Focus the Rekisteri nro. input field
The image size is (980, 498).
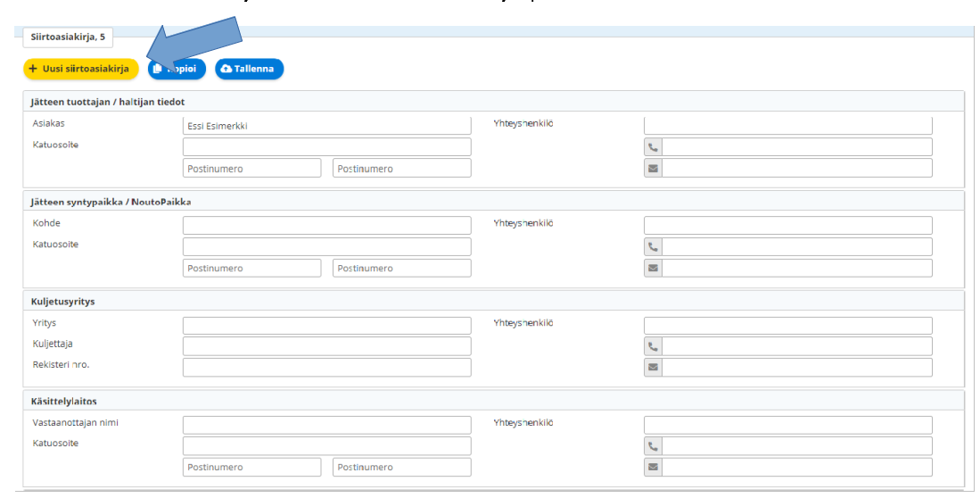pyautogui.click(x=327, y=367)
